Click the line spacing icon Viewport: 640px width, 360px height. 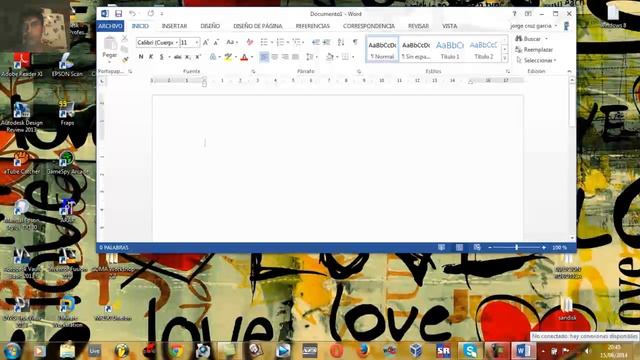(310, 57)
